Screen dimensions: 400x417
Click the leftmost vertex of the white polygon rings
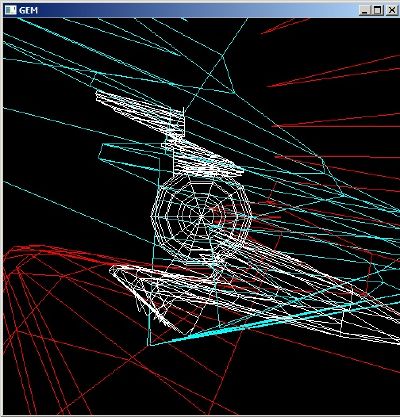tap(152, 216)
